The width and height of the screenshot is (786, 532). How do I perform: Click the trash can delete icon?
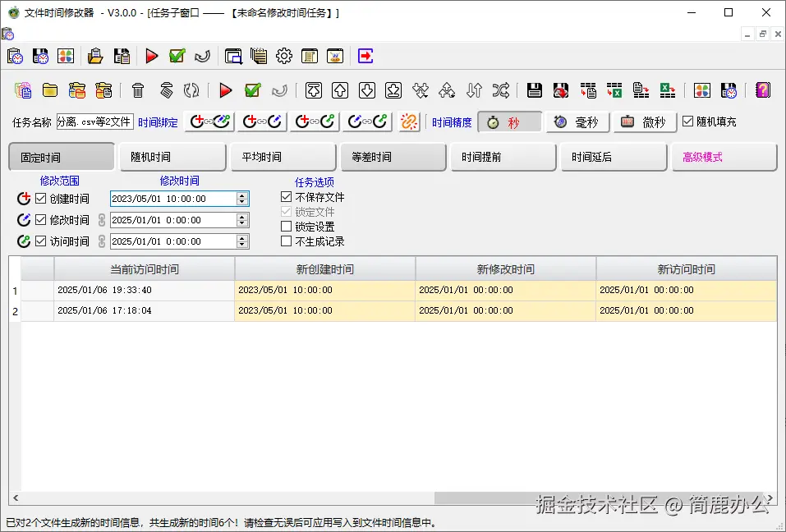tap(136, 90)
